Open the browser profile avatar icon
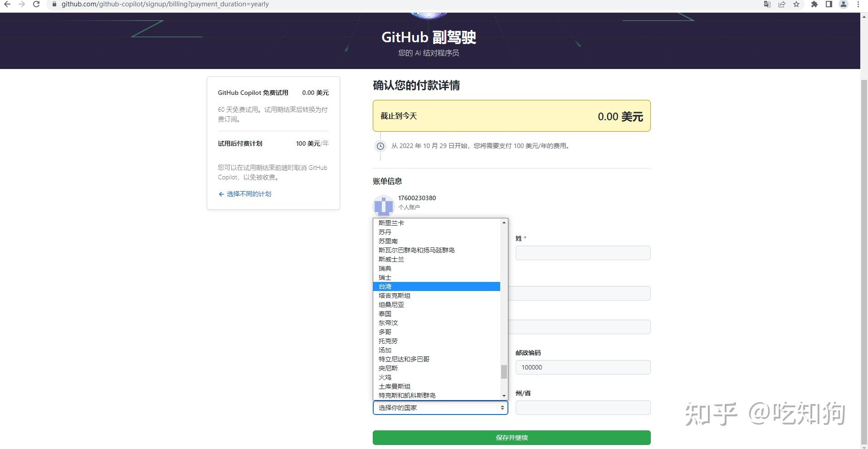This screenshot has height=449, width=868. tap(844, 4)
